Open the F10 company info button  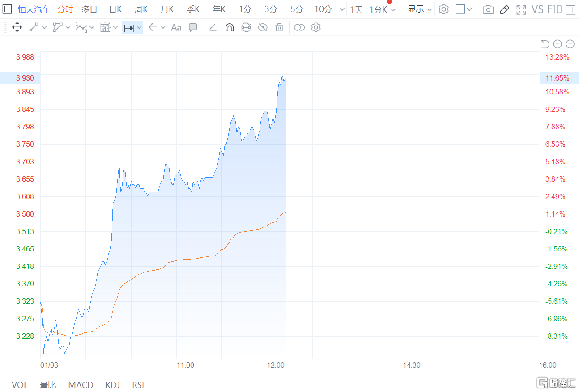(554, 9)
